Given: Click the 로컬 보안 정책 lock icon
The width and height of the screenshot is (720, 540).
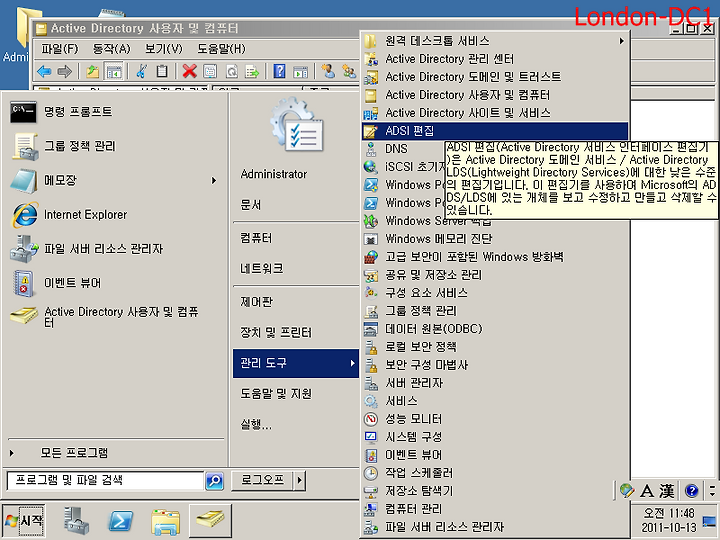Looking at the screenshot, I should [x=371, y=347].
